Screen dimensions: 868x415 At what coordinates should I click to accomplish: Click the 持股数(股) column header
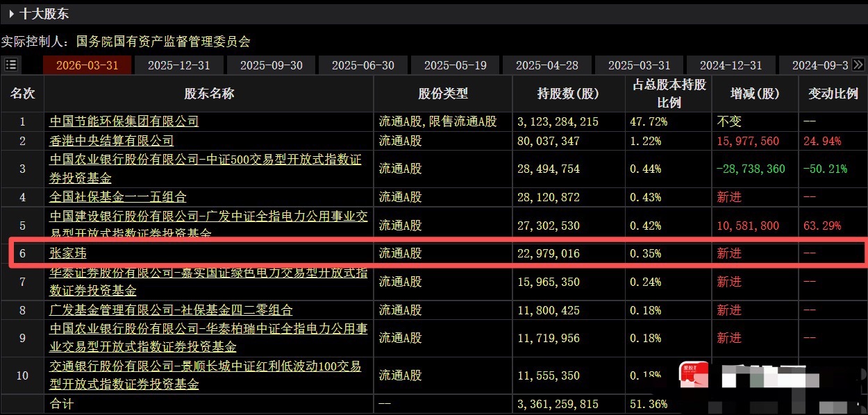(x=569, y=94)
